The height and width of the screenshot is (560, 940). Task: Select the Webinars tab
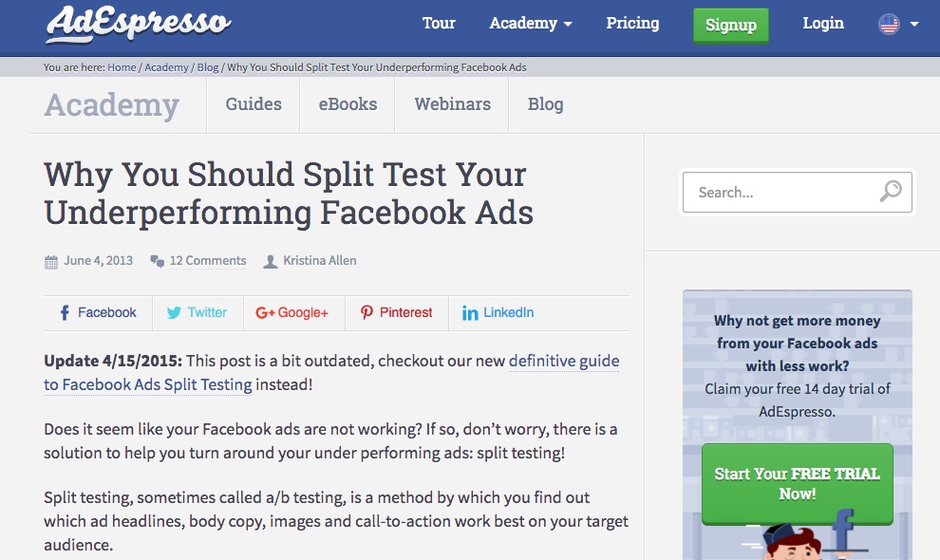click(452, 104)
